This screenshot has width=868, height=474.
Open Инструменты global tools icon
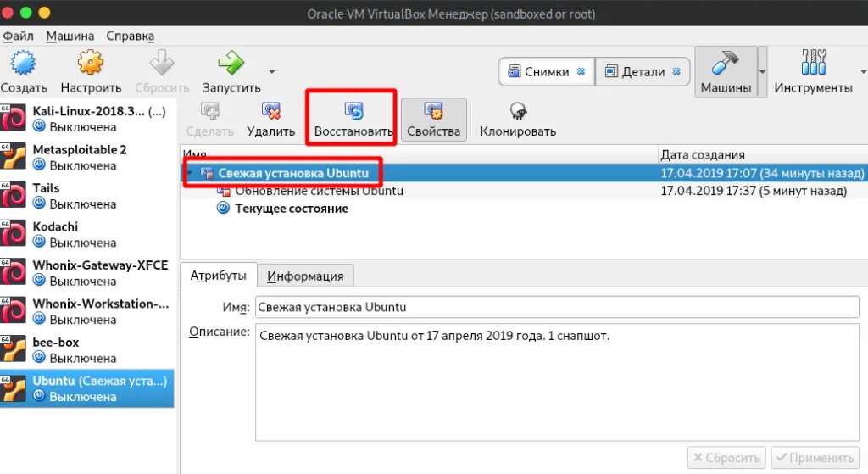tap(813, 62)
